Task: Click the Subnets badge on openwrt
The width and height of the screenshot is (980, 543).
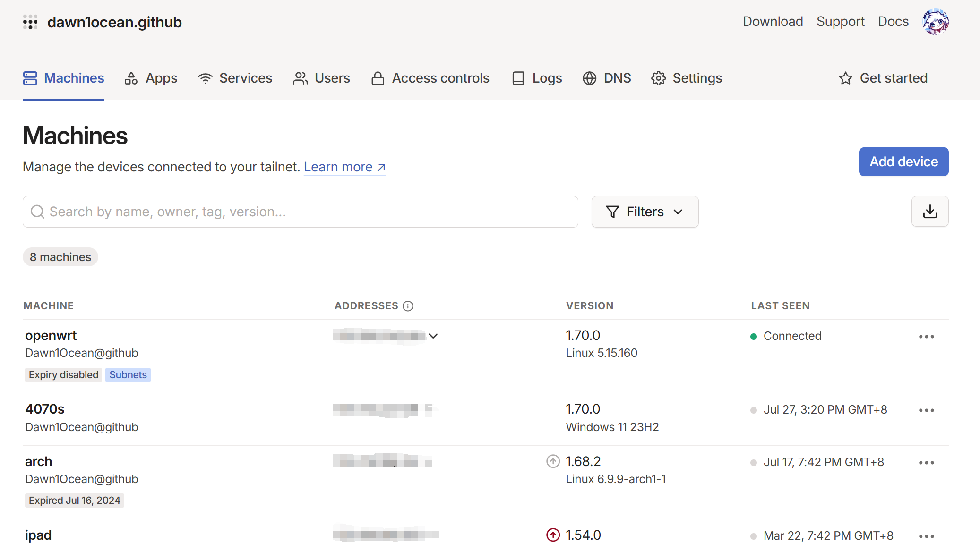Action: pos(128,375)
